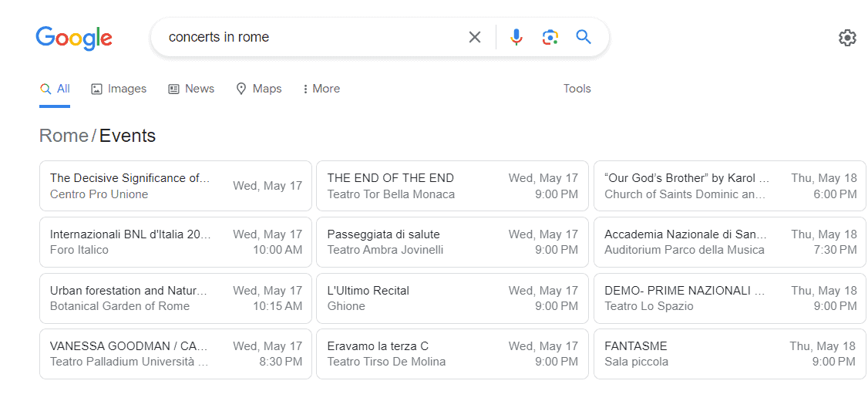Open THE END OF THE END event

tap(453, 186)
